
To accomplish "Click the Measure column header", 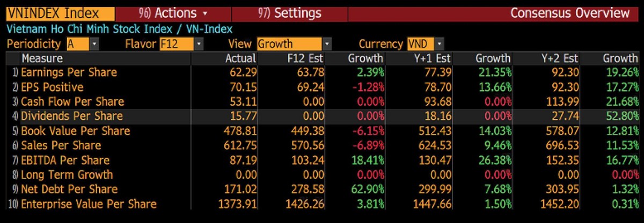I will pos(42,58).
